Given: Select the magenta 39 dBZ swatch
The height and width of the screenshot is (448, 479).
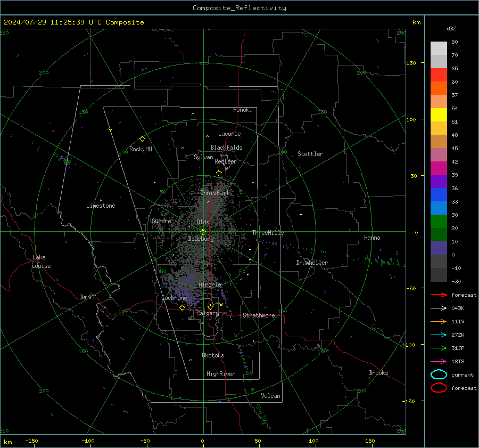Looking at the screenshot, I should (439, 168).
